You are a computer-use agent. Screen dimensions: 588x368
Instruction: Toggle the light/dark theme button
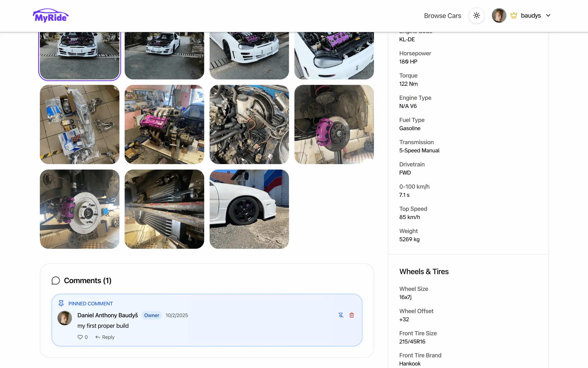[476, 16]
